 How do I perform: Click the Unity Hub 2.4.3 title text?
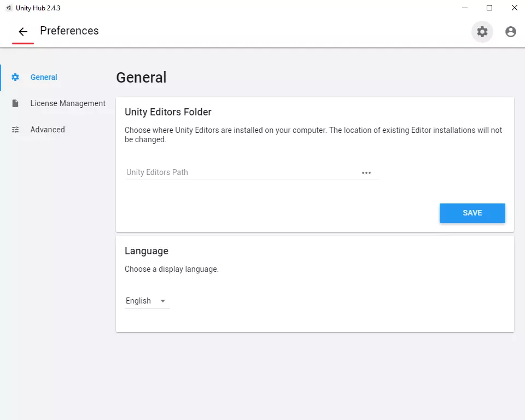[38, 8]
